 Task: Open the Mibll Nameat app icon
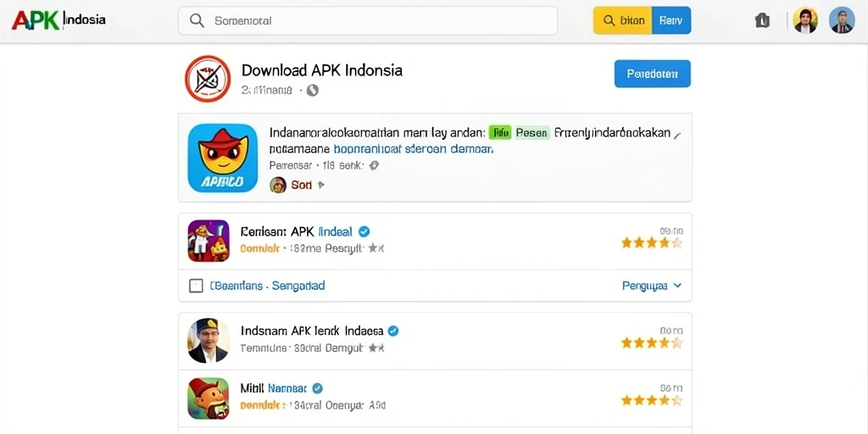coord(209,398)
